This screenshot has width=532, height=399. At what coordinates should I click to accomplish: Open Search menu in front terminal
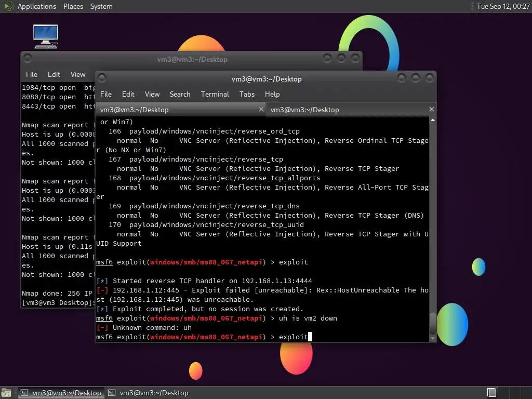pyautogui.click(x=180, y=95)
